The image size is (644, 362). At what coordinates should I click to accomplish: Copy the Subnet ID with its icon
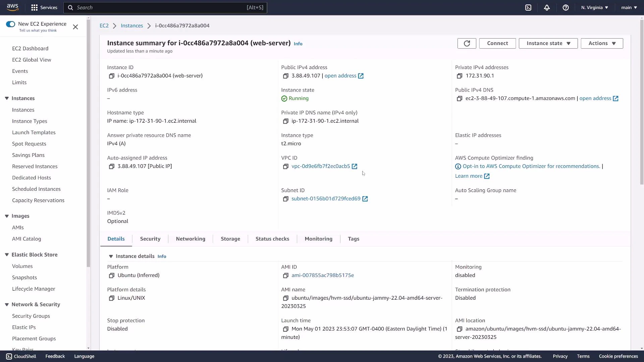[286, 199]
